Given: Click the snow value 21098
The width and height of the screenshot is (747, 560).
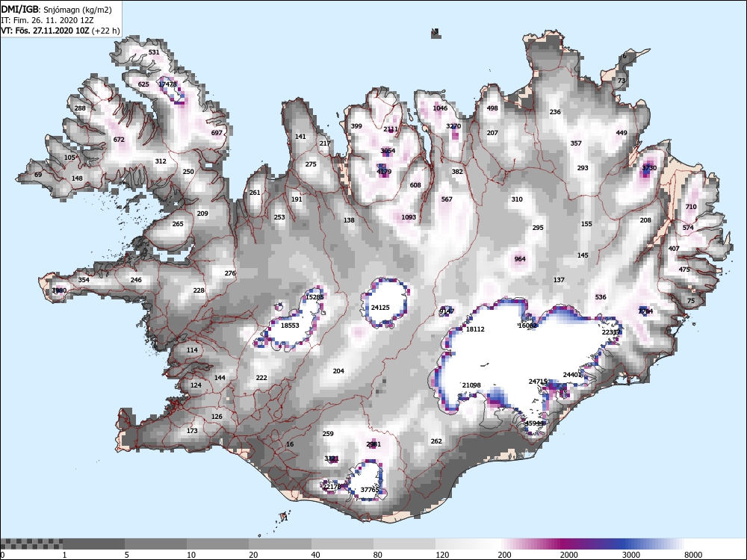Looking at the screenshot, I should click(x=471, y=385).
